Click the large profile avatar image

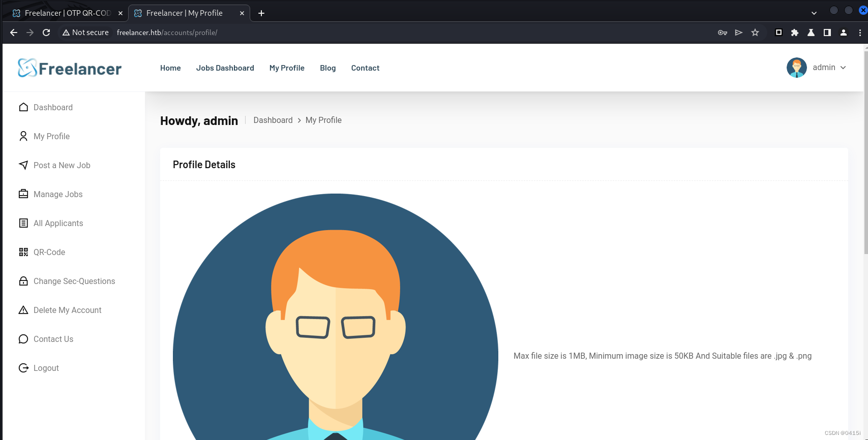336,317
